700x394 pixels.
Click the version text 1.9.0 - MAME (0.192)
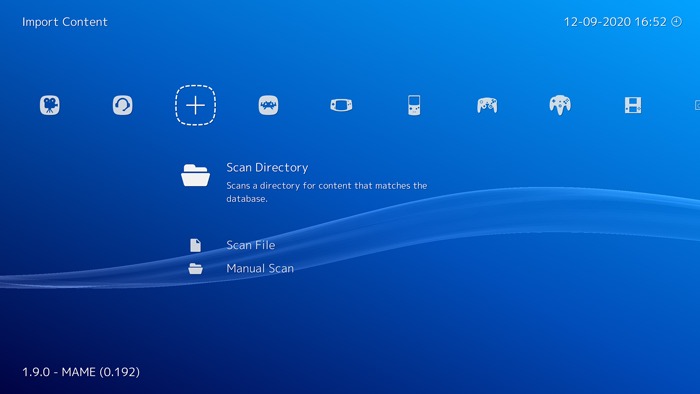(81, 372)
